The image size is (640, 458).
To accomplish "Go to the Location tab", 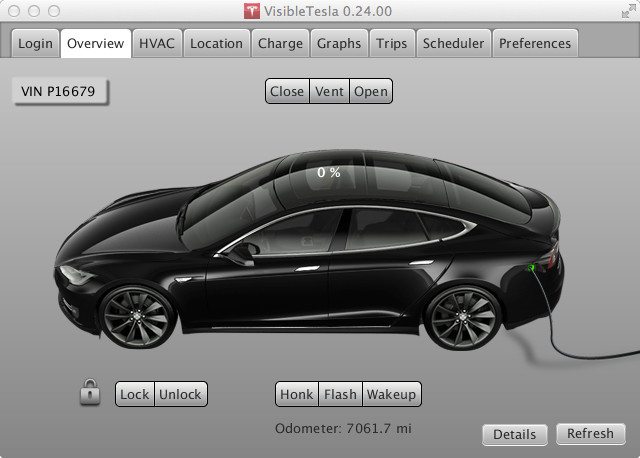I will [x=216, y=43].
